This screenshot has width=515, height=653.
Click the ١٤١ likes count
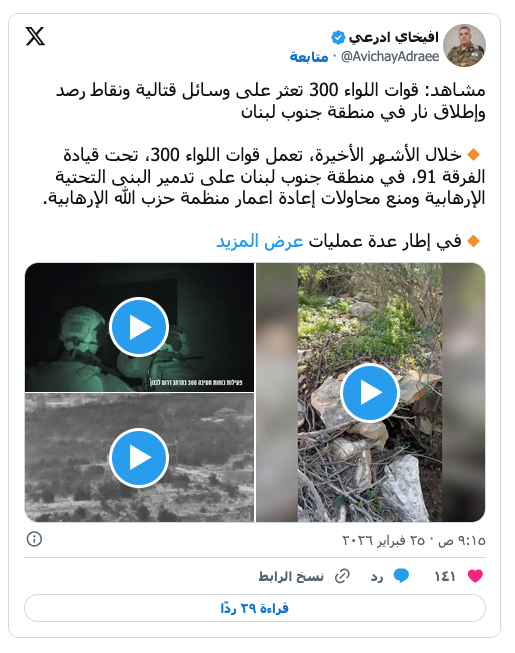pos(445,577)
